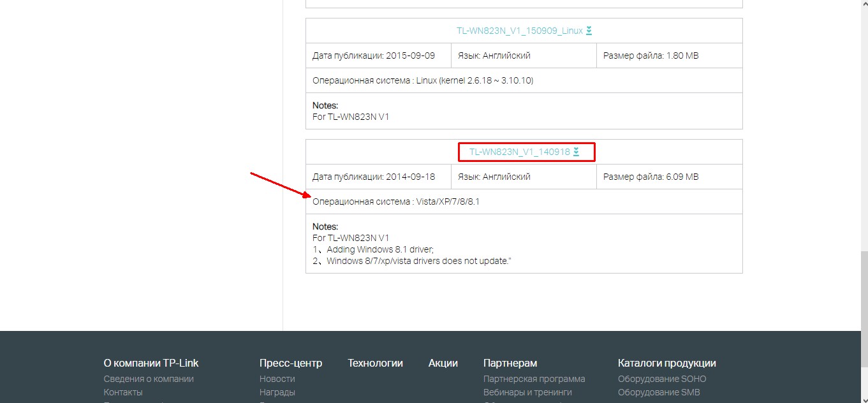Click the download icon next to TL-WN823N_V1_140918

[576, 152]
